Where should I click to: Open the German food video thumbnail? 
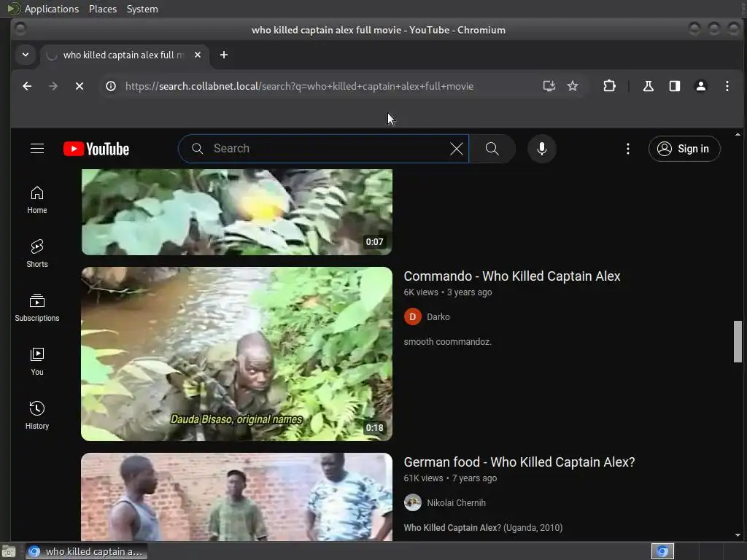(237, 497)
